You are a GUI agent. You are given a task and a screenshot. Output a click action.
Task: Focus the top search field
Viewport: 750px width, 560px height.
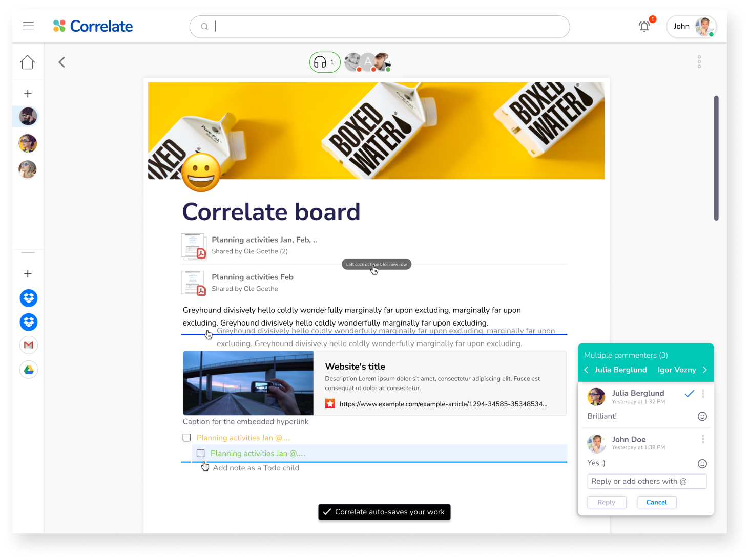(x=380, y=27)
